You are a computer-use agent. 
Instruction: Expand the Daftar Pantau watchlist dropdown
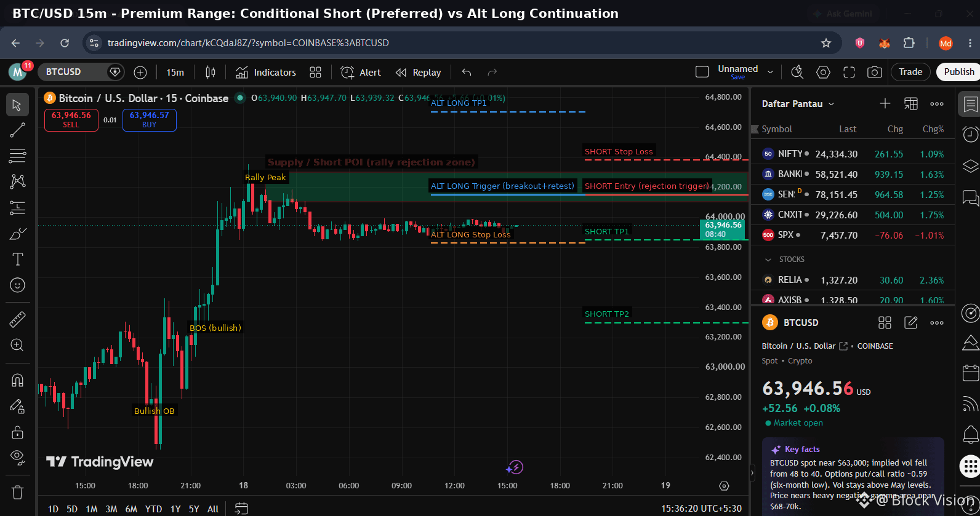tap(798, 104)
